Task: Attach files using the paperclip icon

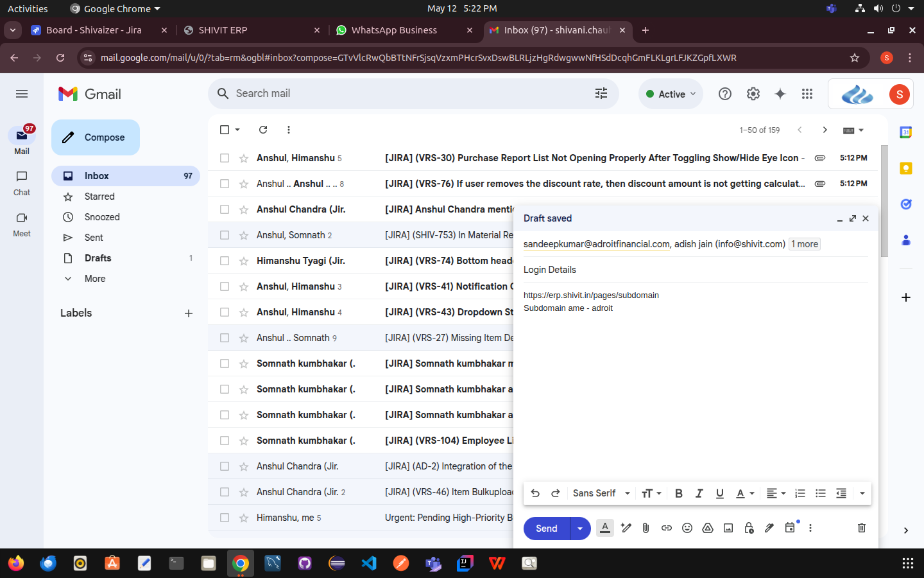Action: point(646,528)
